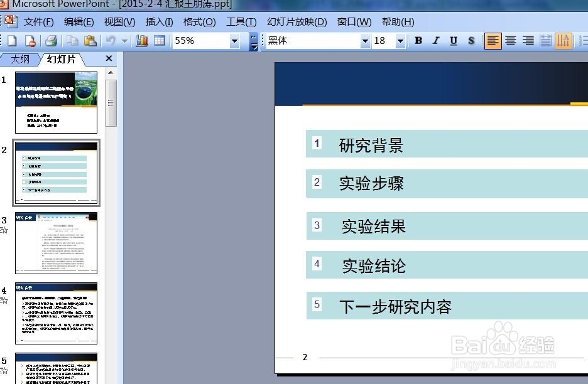Open the font name dropdown
This screenshot has height=384, width=588.
pos(364,40)
